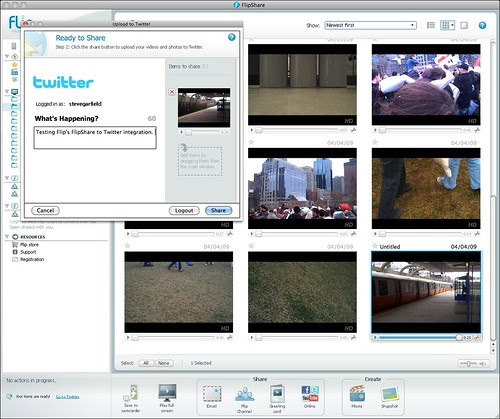Cancel the Upload to Twitter dialog
Image resolution: width=500 pixels, height=419 pixels.
(x=45, y=210)
